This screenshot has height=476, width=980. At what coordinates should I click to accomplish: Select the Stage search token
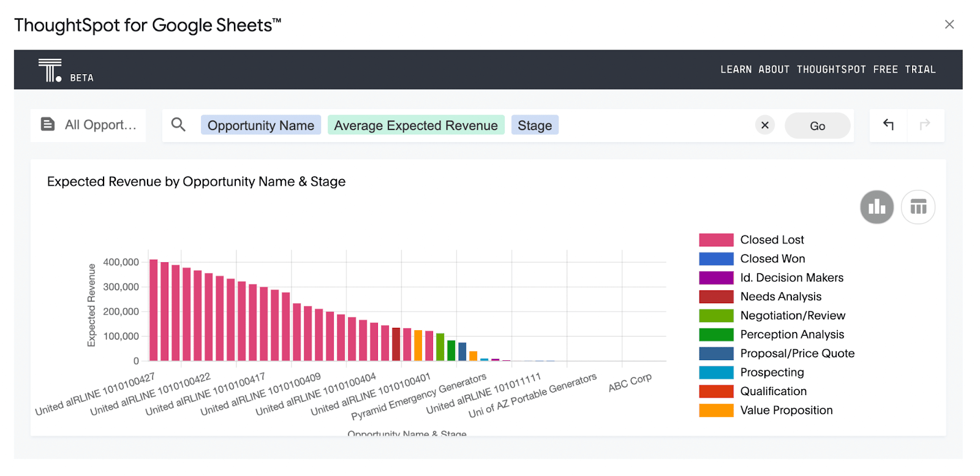click(x=535, y=125)
